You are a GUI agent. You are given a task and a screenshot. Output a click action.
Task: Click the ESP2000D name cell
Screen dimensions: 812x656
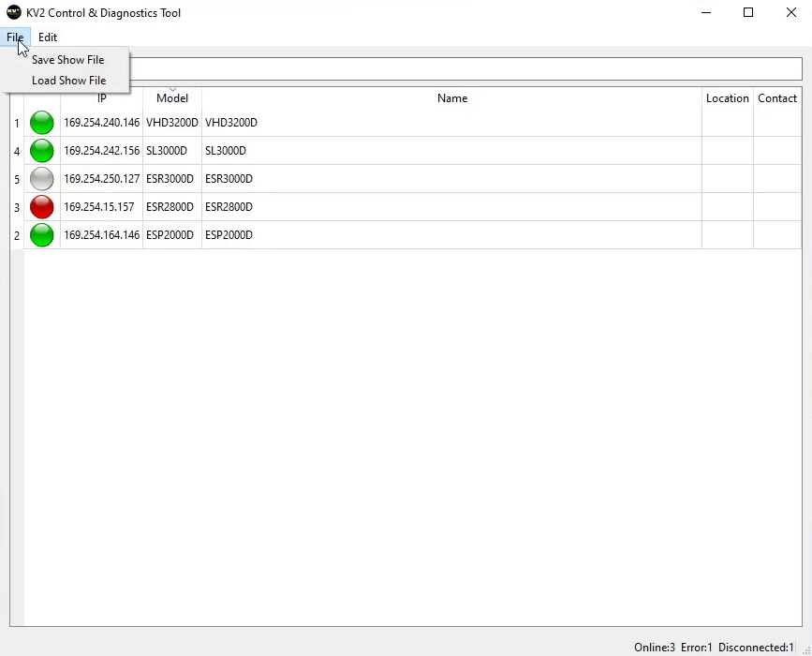[452, 234]
